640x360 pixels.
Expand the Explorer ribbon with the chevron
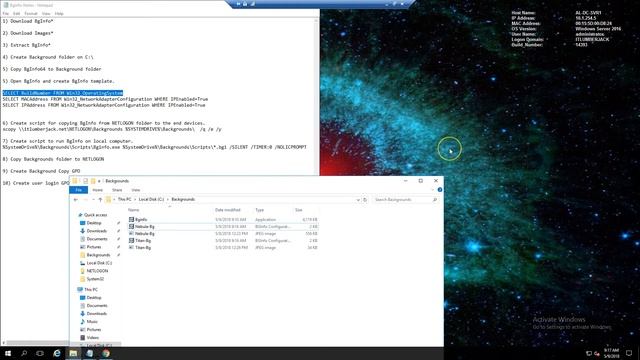pos(433,190)
